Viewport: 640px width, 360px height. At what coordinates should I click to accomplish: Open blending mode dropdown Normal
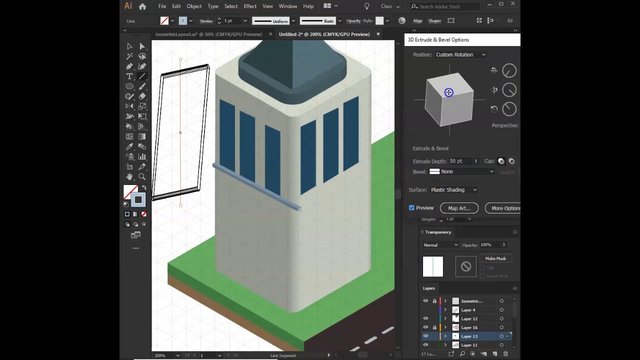pyautogui.click(x=441, y=245)
